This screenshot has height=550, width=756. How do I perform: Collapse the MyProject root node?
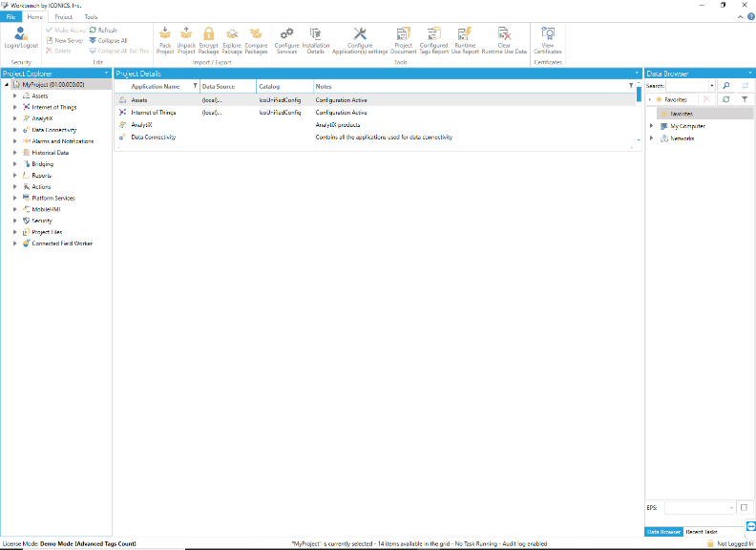click(7, 84)
